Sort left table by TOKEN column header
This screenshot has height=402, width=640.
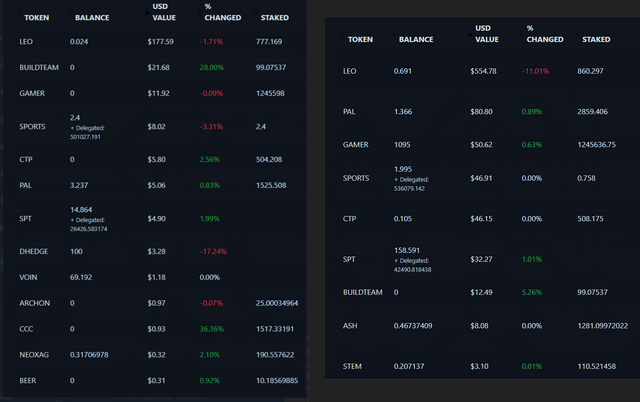pyautogui.click(x=36, y=18)
